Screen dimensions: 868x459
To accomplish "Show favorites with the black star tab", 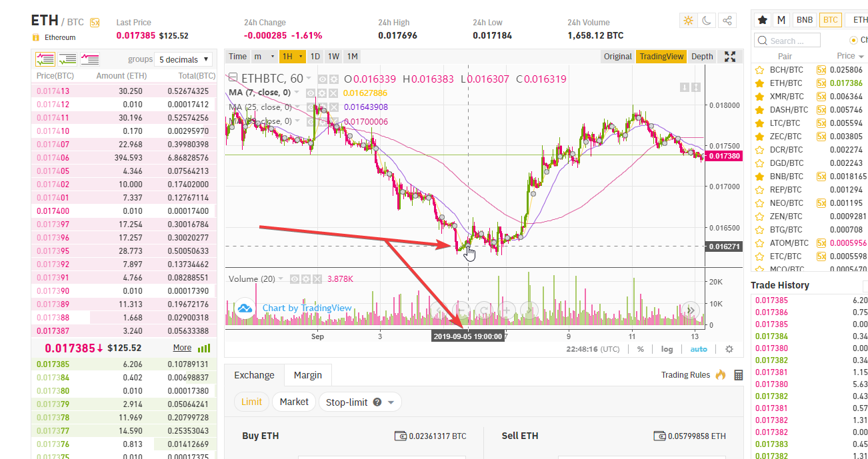I will [x=763, y=20].
